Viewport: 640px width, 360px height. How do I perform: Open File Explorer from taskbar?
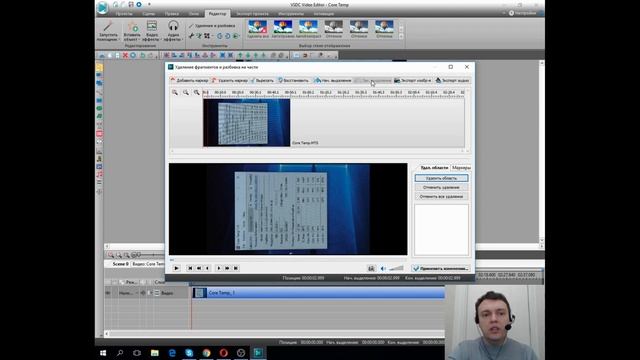(x=154, y=353)
